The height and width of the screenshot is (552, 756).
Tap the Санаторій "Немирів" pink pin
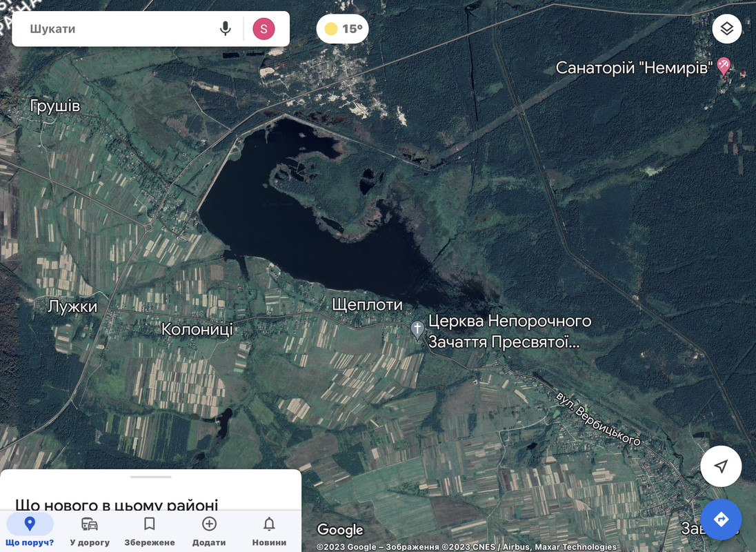coord(724,66)
